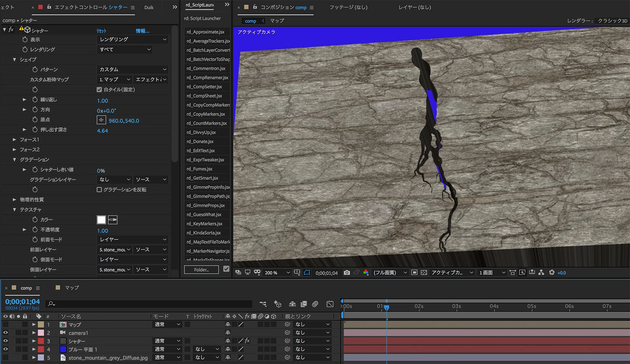Expand the フォース1 property group
Image resolution: width=630 pixels, height=364 pixels.
15,140
